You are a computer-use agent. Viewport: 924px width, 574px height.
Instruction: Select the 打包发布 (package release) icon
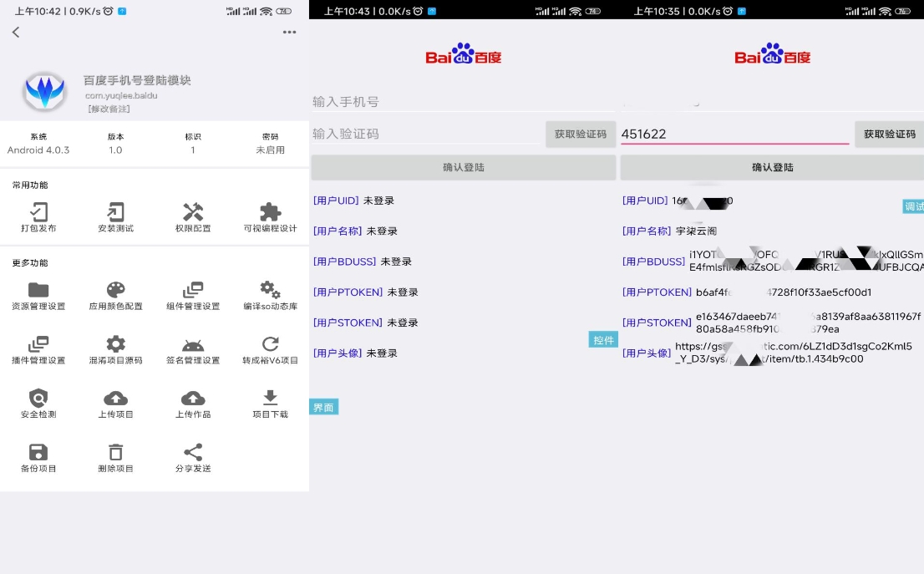pos(40,215)
